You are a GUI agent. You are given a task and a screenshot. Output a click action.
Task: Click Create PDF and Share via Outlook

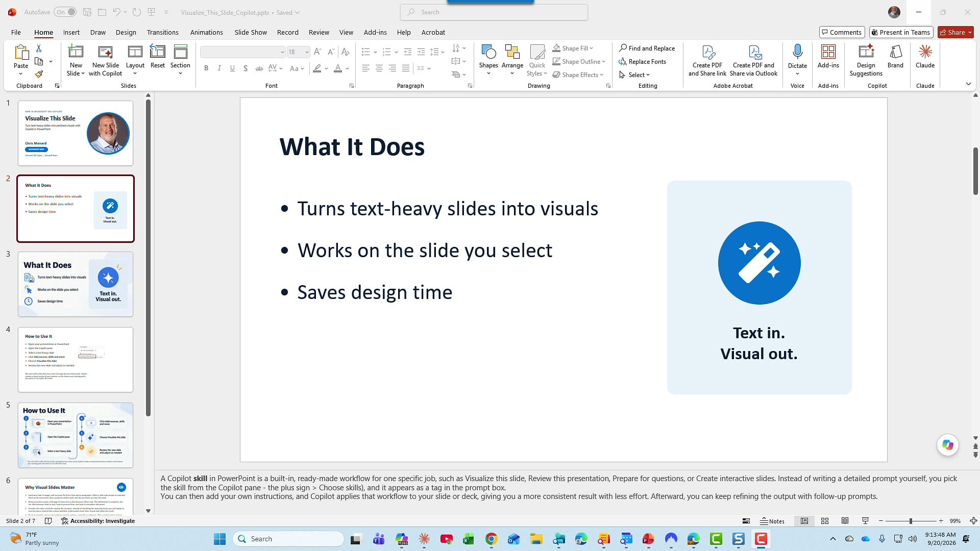coord(753,60)
